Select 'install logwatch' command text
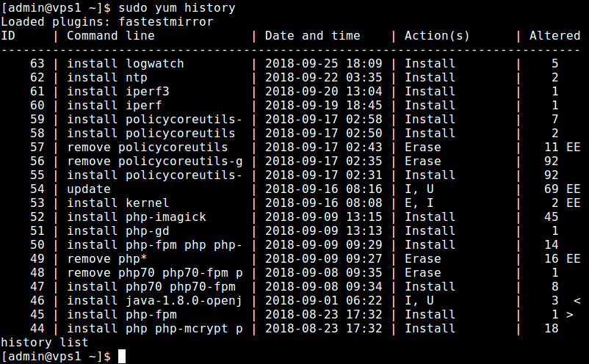This screenshot has height=364, width=589. click(126, 63)
